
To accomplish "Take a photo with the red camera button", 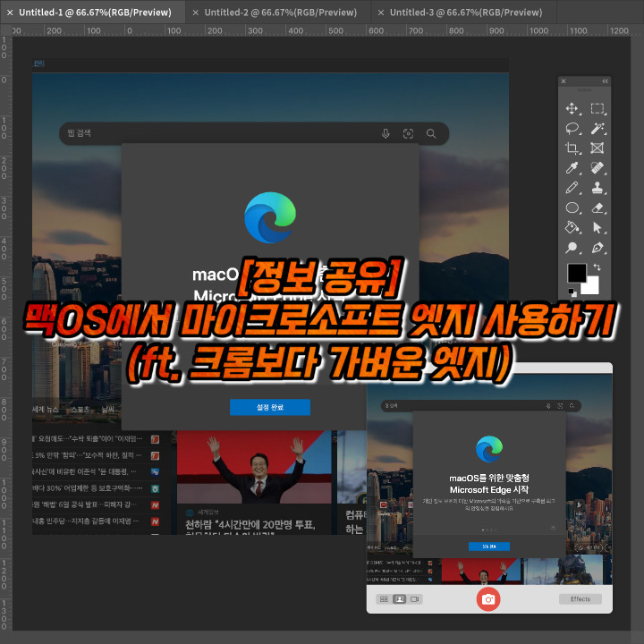I will tap(488, 599).
